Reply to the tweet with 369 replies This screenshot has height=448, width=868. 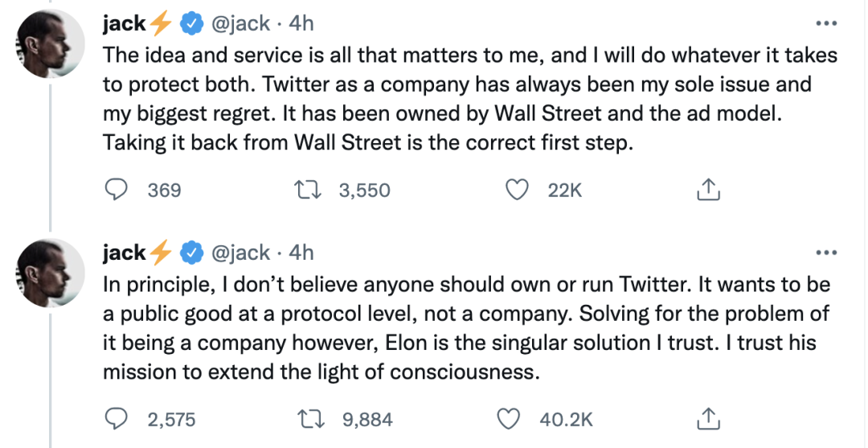coord(117,190)
